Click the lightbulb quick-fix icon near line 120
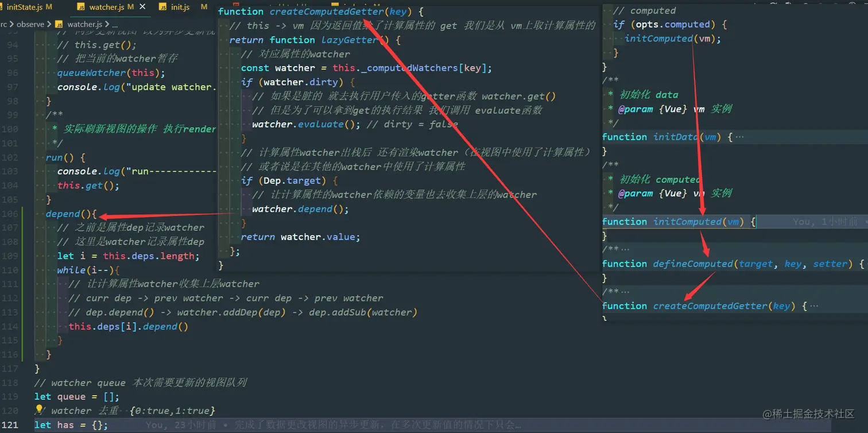The width and height of the screenshot is (868, 433). (39, 409)
